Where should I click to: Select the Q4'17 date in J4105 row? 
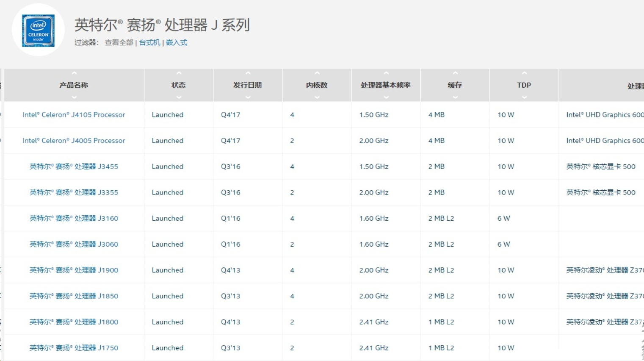pyautogui.click(x=230, y=115)
